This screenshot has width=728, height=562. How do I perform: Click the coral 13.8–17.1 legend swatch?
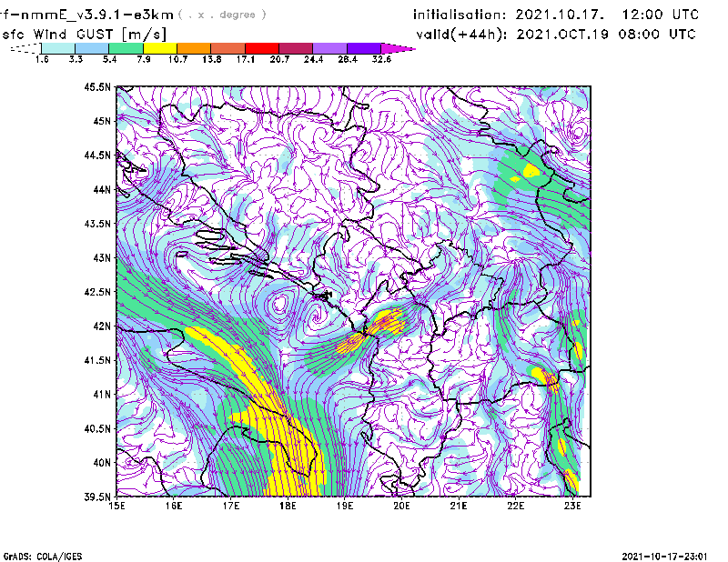228,48
